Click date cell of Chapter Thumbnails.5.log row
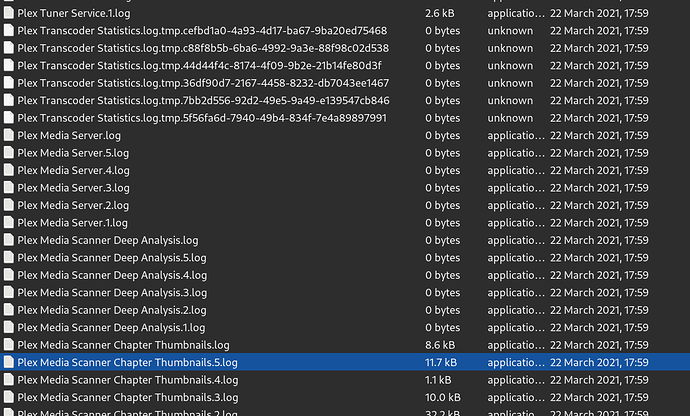Screen dimensions: 690x416 pos(599,362)
